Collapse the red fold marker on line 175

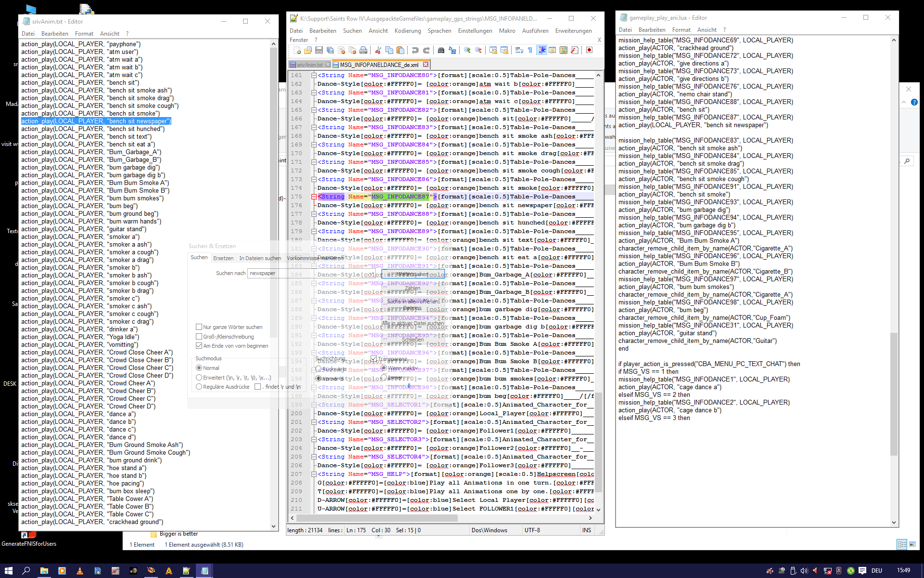[x=314, y=197]
